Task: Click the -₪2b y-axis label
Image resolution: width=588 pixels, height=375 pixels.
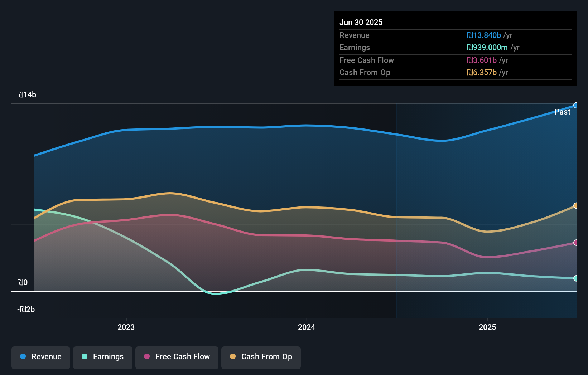Action: click(x=26, y=310)
